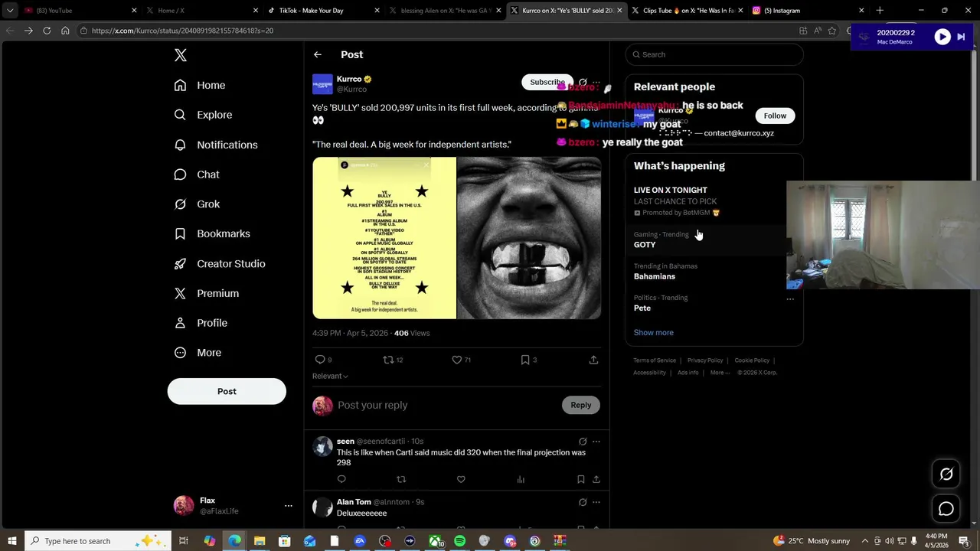The width and height of the screenshot is (980, 551).
Task: Expand the footer More menu
Action: 720,373
